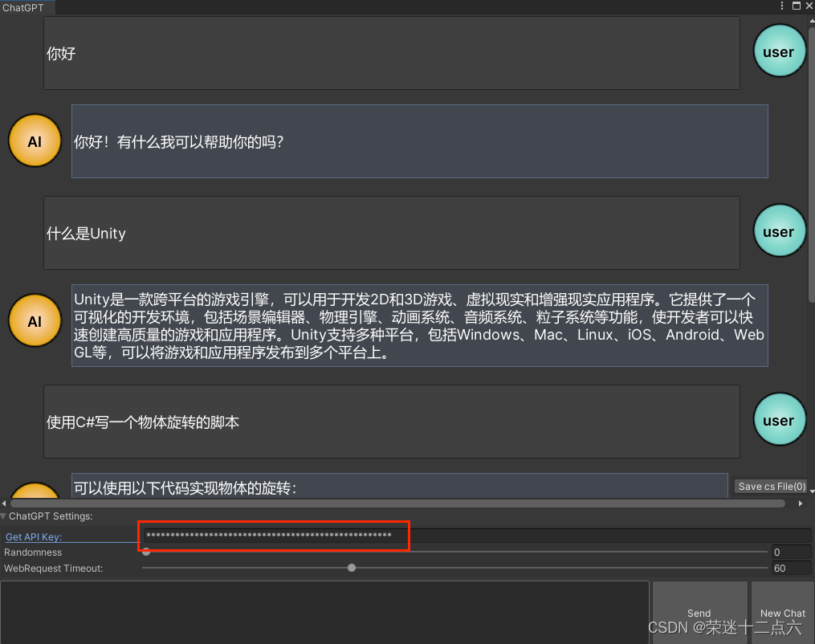Click the horizontal scrollbar thumb
The width and height of the screenshot is (815, 644).
pos(397,503)
